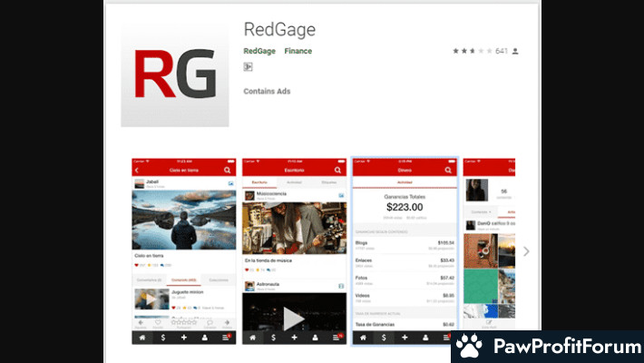This screenshot has height=363, width=644.
Task: Select the Colecciones tab in the first screenshot
Action: pyautogui.click(x=219, y=280)
